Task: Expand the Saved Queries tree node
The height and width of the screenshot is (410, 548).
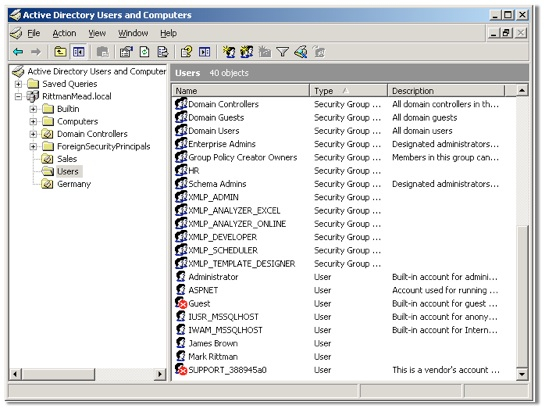Action: 19,84
